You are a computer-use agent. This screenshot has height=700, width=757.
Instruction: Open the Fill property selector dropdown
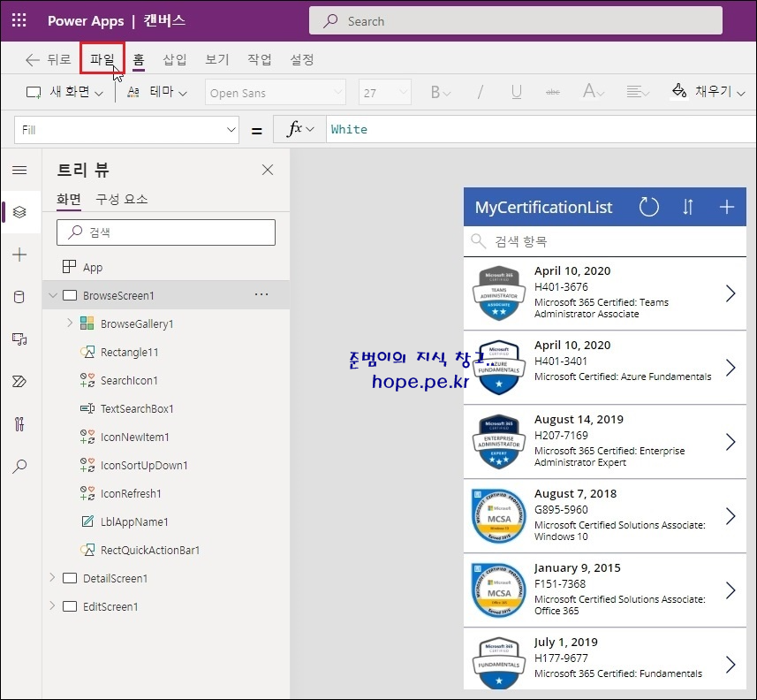coord(126,129)
